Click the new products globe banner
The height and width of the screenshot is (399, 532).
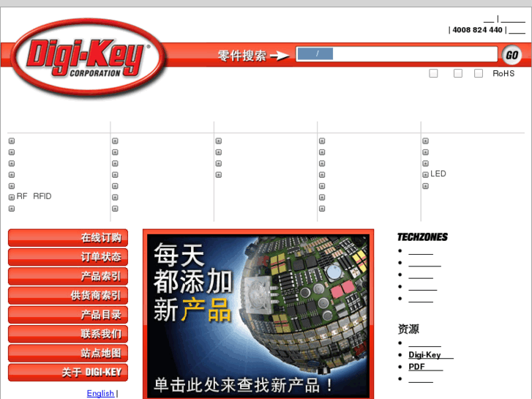[x=258, y=314]
